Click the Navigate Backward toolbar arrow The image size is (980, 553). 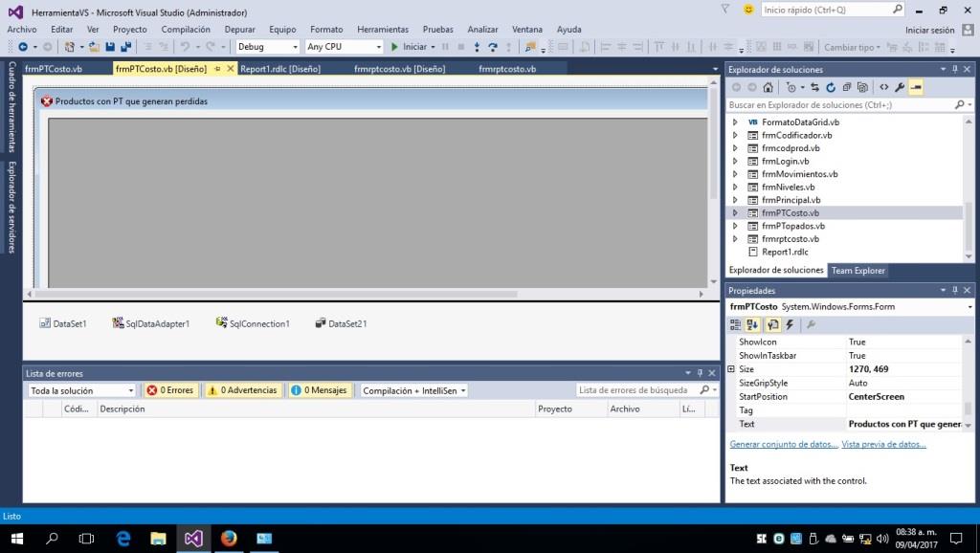23,47
